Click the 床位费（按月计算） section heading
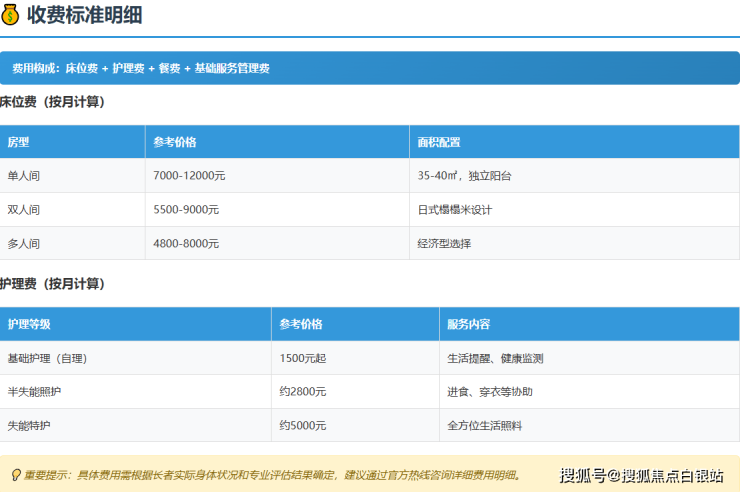 (53, 102)
